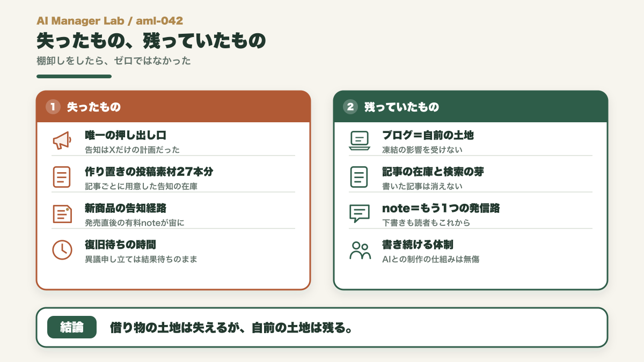Click the text 凍結の影響を受けない
644x362 pixels.
coord(422,150)
